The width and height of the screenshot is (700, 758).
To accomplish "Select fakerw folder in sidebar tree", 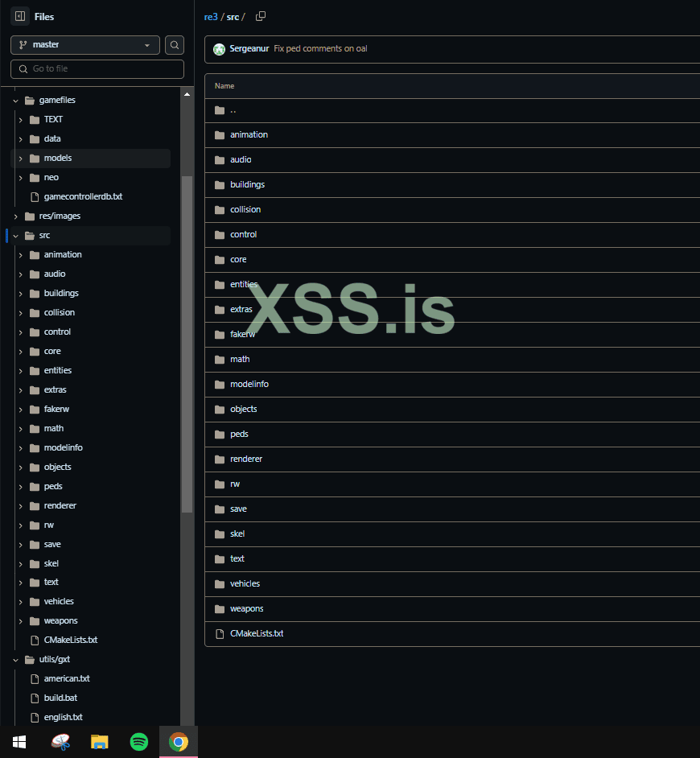I will pyautogui.click(x=56, y=410).
